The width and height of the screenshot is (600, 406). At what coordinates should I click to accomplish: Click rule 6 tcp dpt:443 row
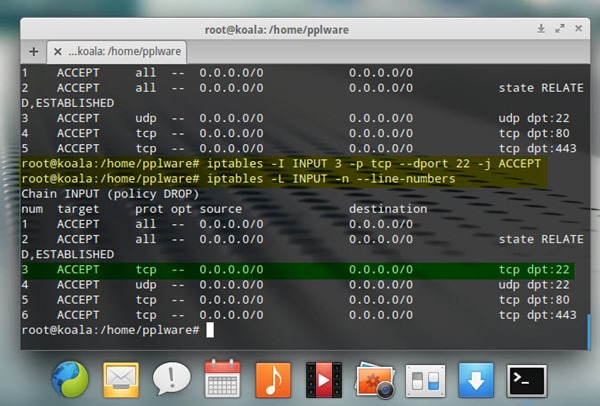(x=299, y=315)
